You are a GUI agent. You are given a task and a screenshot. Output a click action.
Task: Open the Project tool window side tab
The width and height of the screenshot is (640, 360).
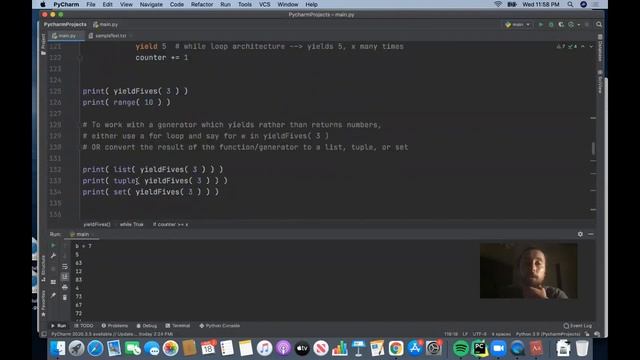point(43,44)
